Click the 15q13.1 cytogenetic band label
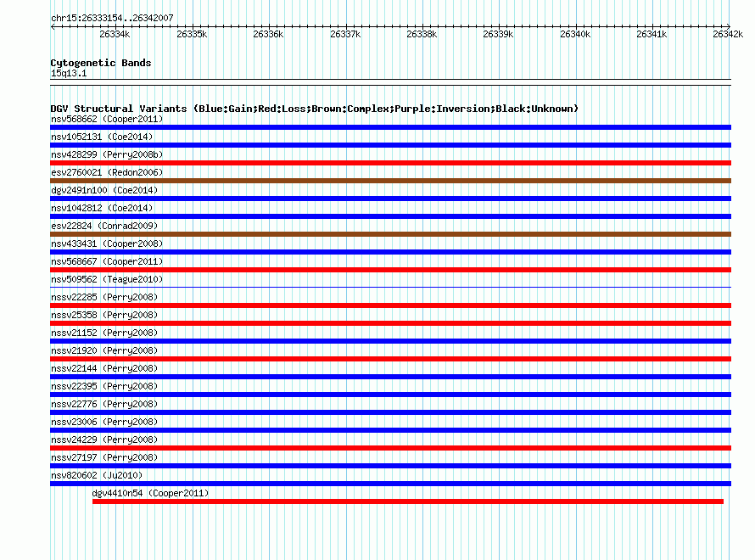The width and height of the screenshot is (755, 560). 69,73
